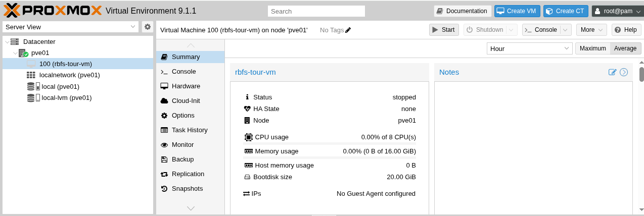
Task: Open the Summary tab
Action: point(190,57)
